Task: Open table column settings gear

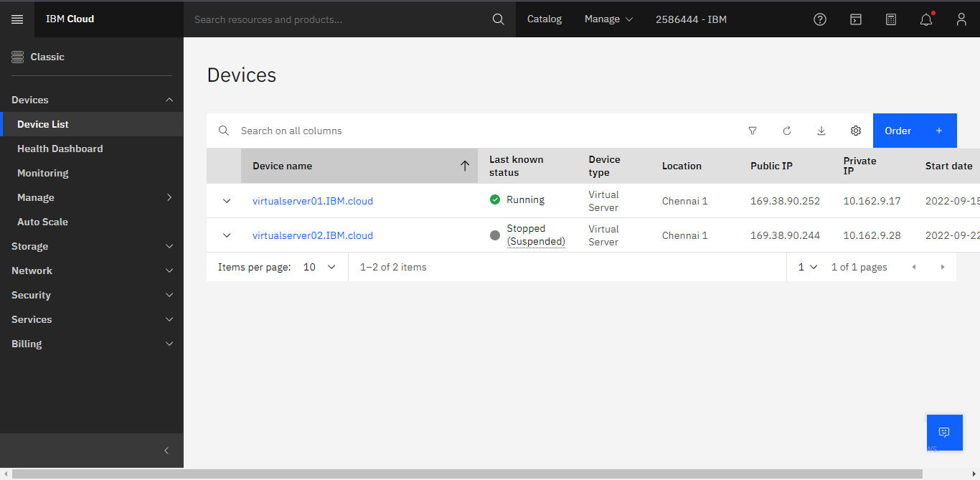Action: 856,131
